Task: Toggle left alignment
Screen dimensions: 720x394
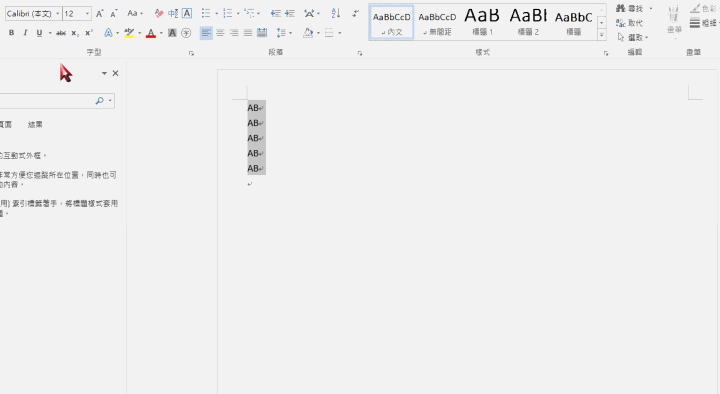Action: click(x=206, y=33)
